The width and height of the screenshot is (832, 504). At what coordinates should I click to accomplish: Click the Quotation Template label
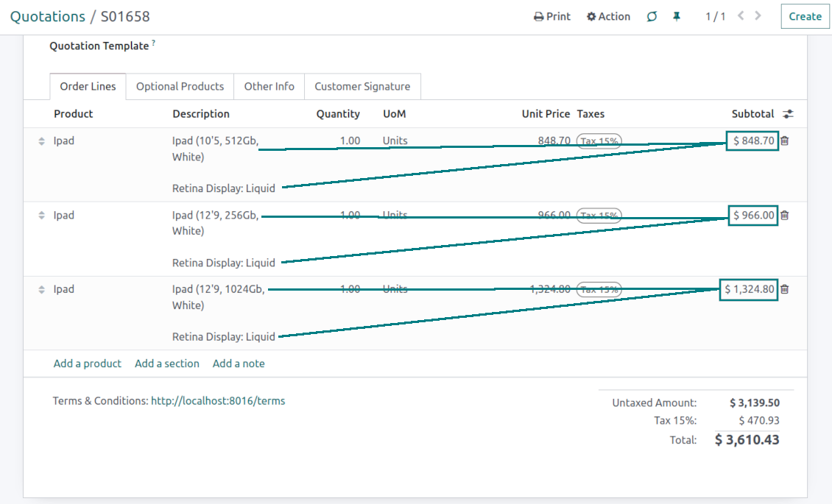[99, 46]
